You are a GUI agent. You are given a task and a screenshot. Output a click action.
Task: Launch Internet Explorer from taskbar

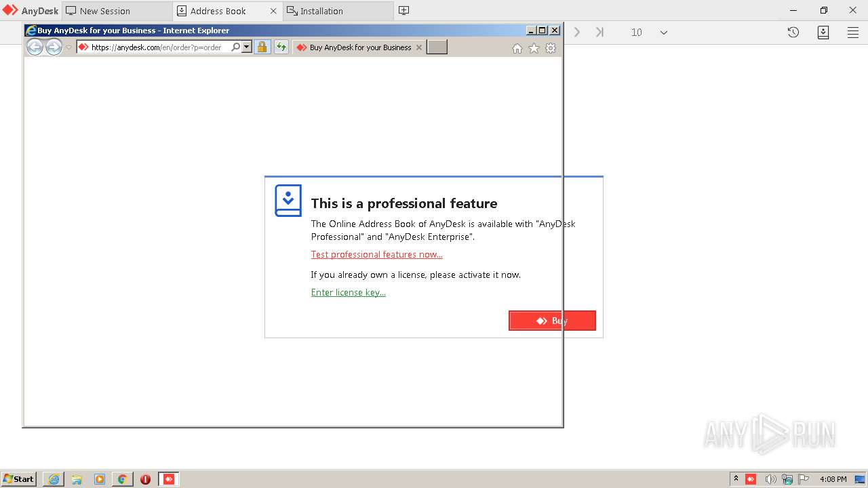54,479
